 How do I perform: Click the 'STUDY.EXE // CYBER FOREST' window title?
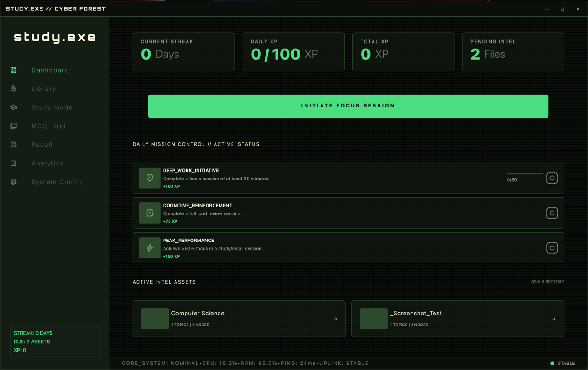(56, 9)
